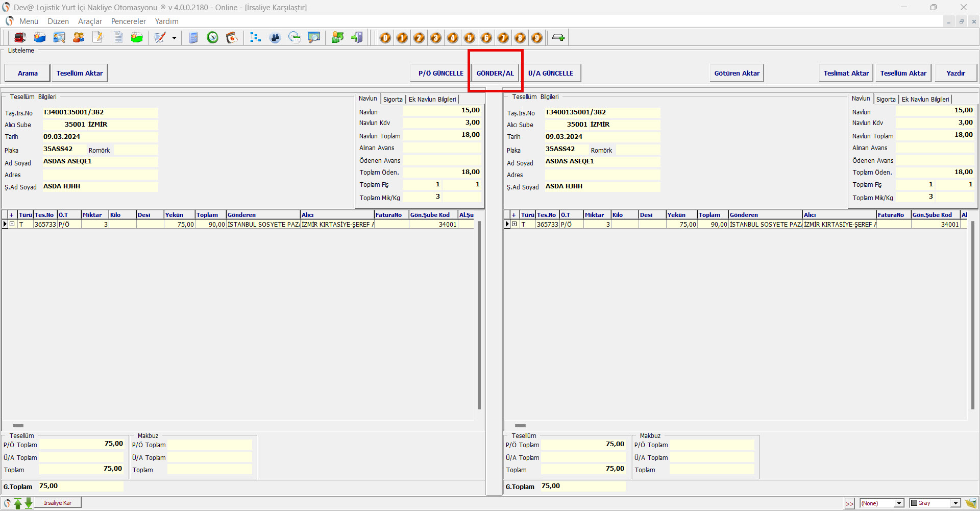The image size is (980, 511).
Task: Click the orange number 5 button
Action: tap(470, 38)
